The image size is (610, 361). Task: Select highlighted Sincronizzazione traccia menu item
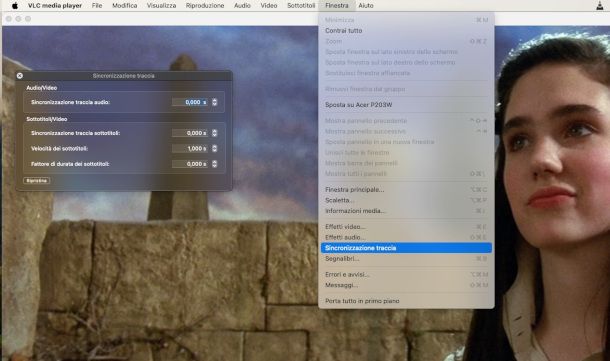coord(406,248)
